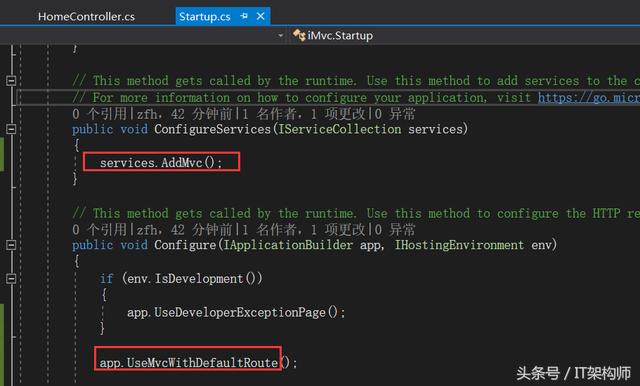Viewport: 640px width, 386px height.
Task: Open the iMvc.Startup class dropdown
Action: (x=340, y=36)
